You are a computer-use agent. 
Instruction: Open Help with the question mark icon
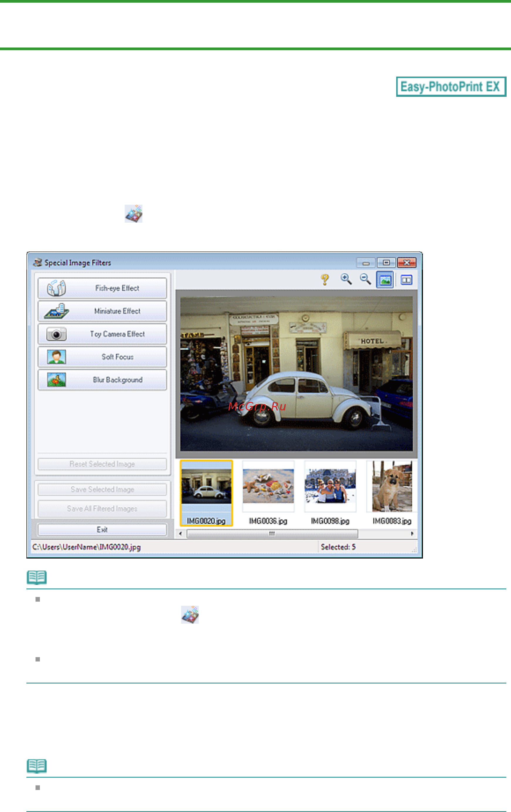(325, 280)
